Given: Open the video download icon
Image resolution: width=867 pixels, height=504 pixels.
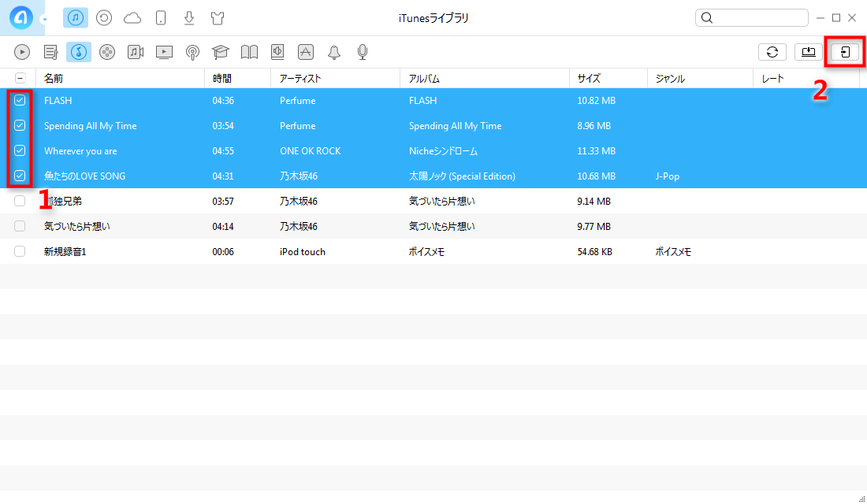Looking at the screenshot, I should tap(189, 18).
